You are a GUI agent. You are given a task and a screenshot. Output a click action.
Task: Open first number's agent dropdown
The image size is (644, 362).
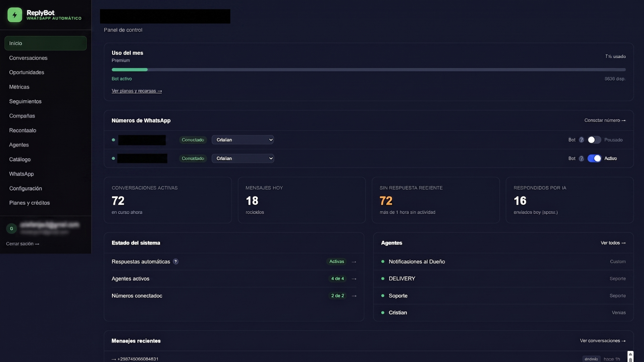pos(243,140)
